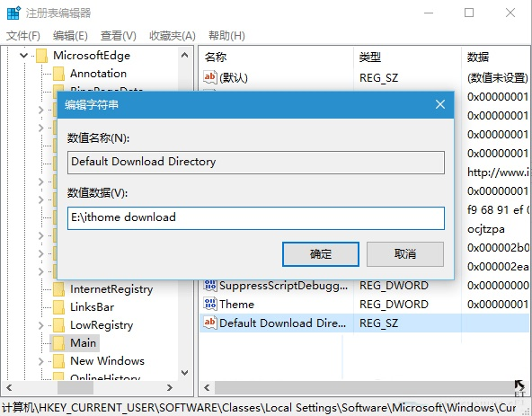Expand the LowRegistry key
Image resolution: width=532 pixels, height=416 pixels.
(41, 325)
